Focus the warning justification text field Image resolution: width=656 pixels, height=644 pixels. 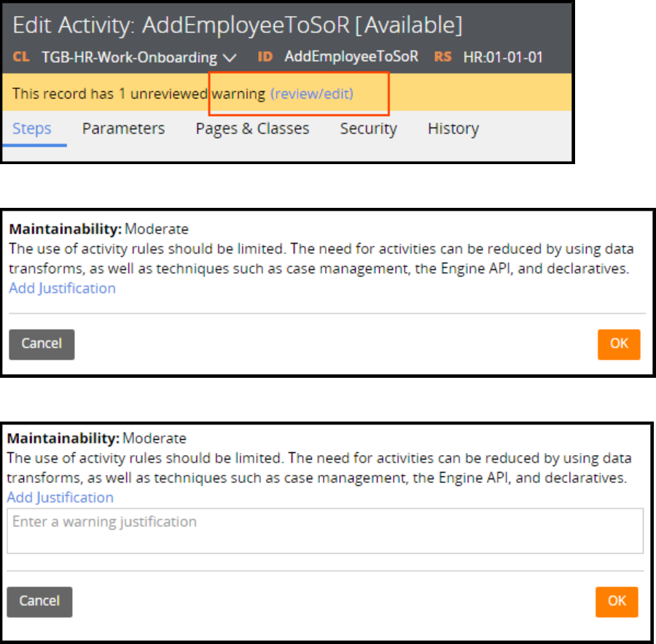[324, 530]
